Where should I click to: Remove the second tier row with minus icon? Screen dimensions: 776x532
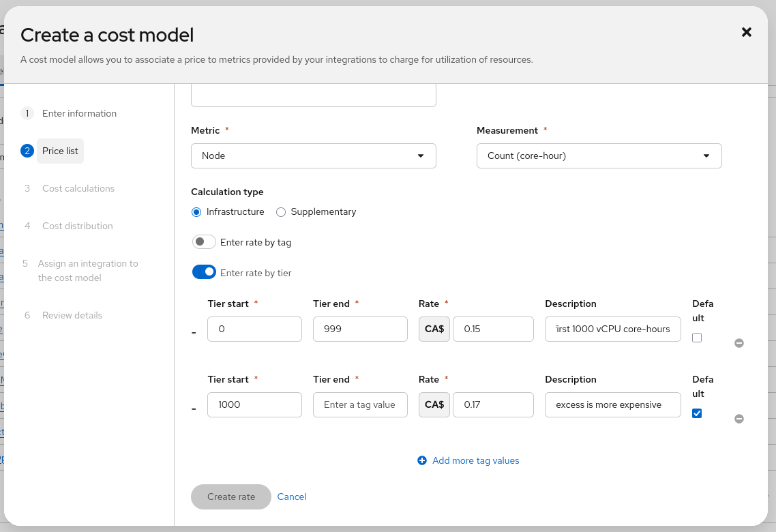pos(738,419)
